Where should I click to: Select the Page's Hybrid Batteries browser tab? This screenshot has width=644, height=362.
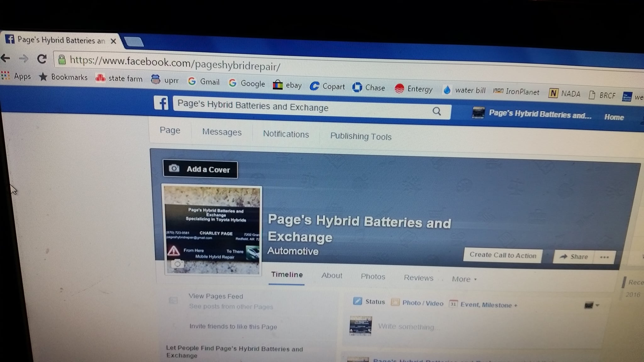pyautogui.click(x=60, y=41)
